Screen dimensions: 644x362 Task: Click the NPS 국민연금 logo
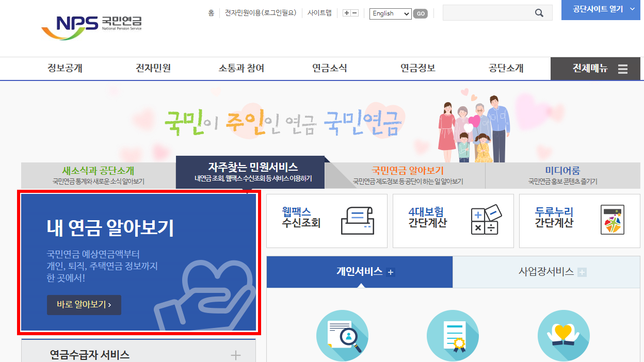91,27
